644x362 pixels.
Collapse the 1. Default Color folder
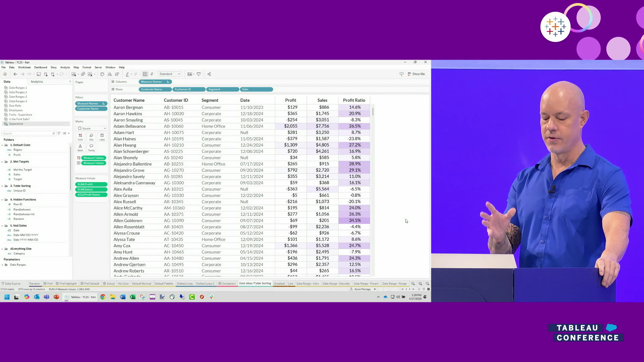[x=2, y=145]
